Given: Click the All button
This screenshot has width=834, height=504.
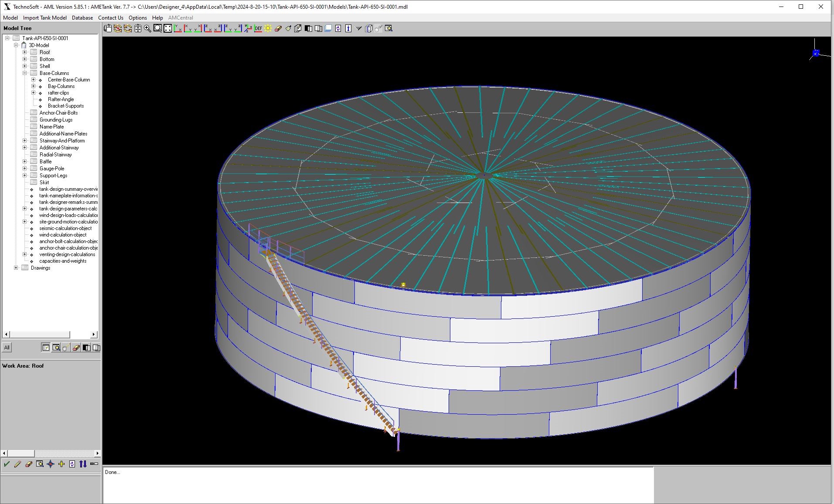Looking at the screenshot, I should point(7,348).
